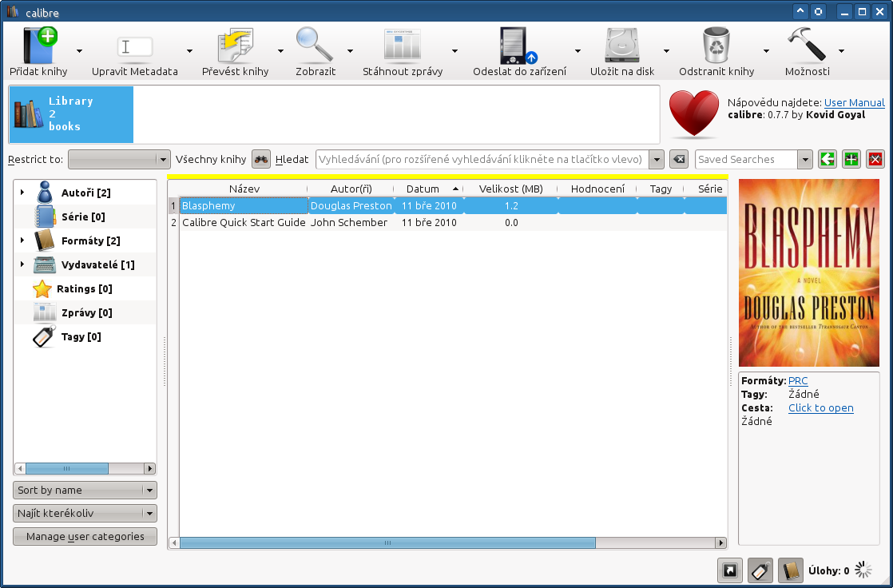Open the Sort by name dropdown
893x588 pixels.
click(85, 490)
